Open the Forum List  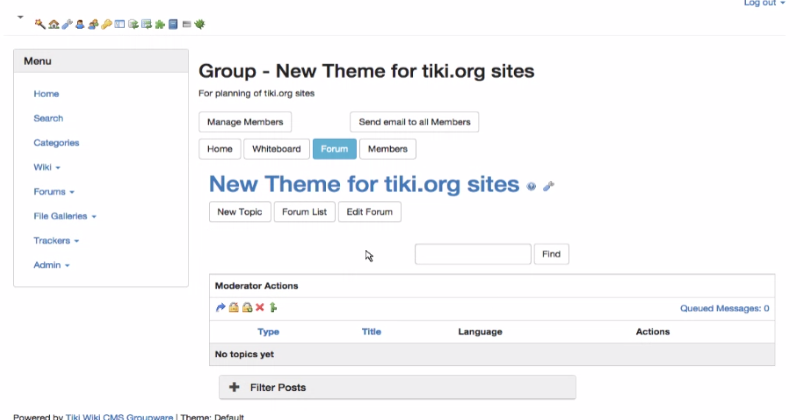(305, 212)
